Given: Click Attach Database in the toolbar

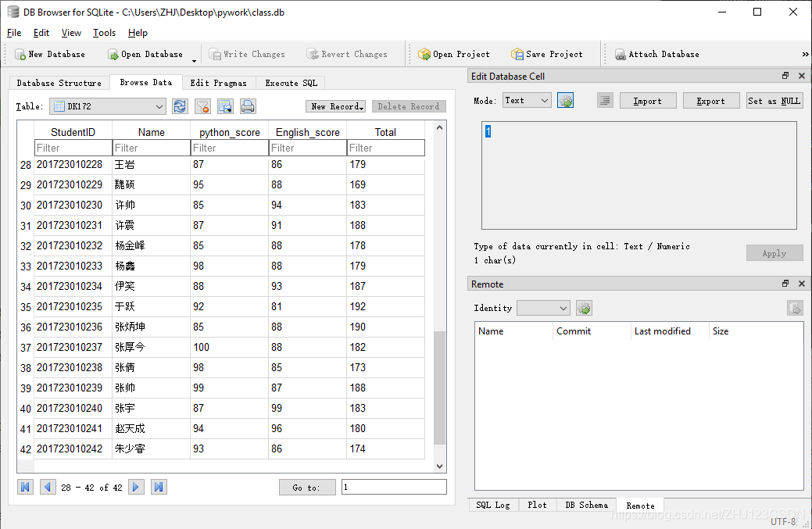Looking at the screenshot, I should tap(656, 55).
